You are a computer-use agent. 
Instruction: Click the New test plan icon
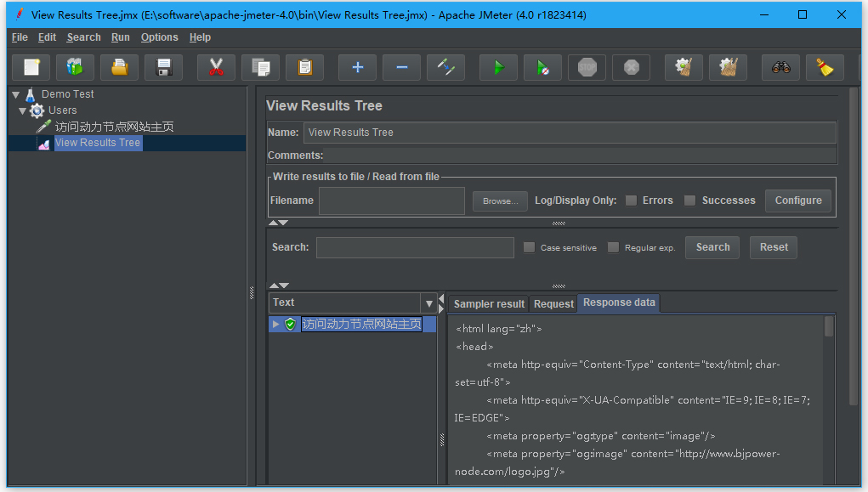pos(31,67)
